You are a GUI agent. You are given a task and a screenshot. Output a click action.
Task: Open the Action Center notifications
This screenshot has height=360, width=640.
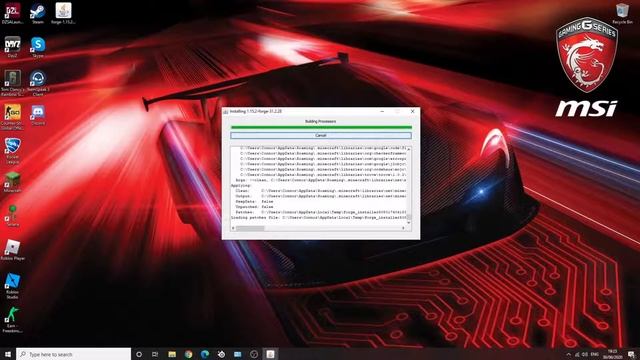click(x=631, y=354)
